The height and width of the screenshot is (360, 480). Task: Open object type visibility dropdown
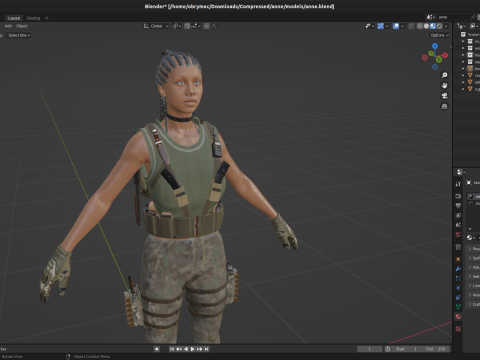pyautogui.click(x=370, y=26)
